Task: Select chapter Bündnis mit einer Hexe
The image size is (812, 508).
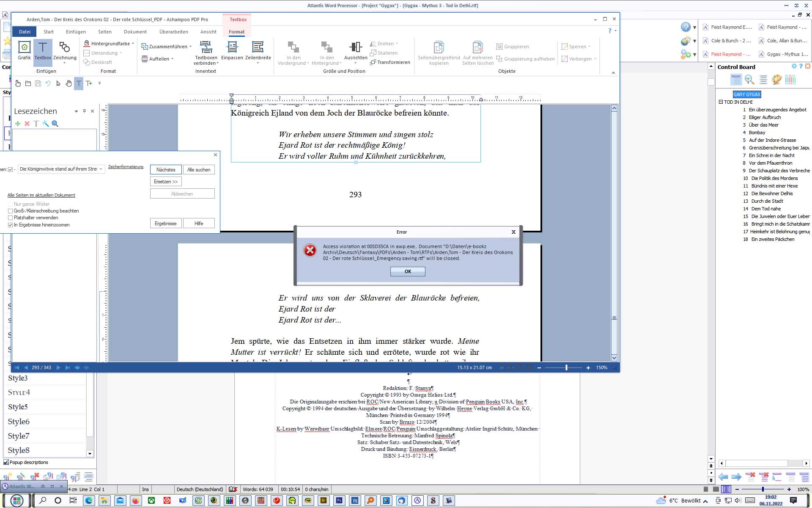Action: tap(774, 186)
